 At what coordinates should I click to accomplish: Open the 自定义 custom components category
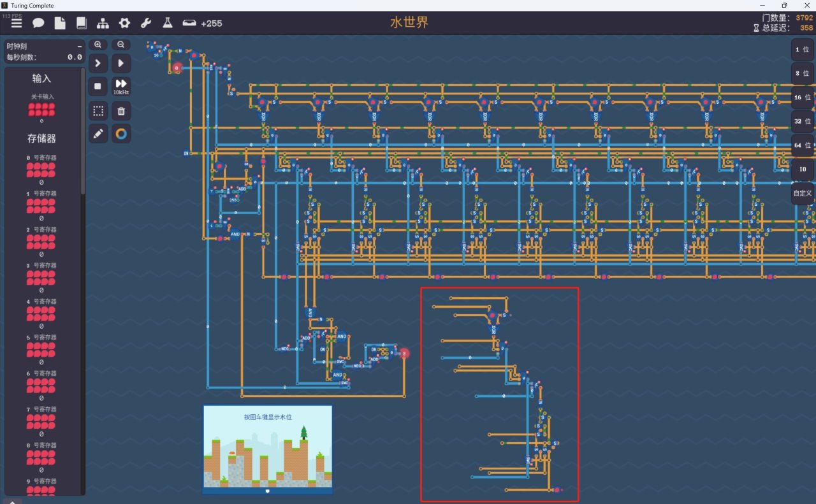[803, 193]
